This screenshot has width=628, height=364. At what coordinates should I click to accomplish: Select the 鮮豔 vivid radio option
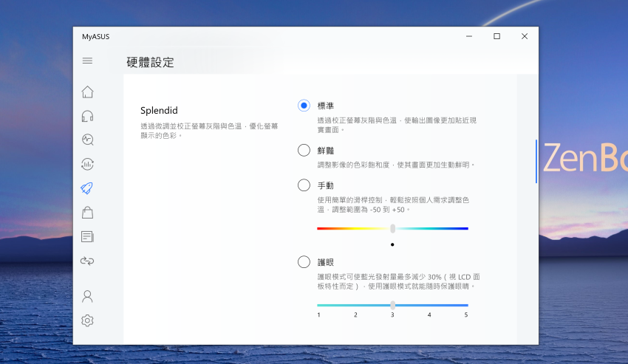304,151
